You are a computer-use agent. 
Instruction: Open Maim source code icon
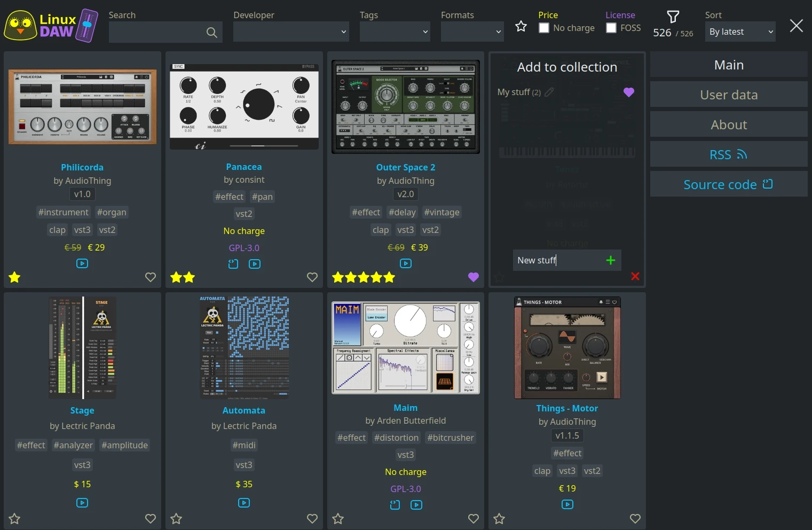(x=395, y=505)
